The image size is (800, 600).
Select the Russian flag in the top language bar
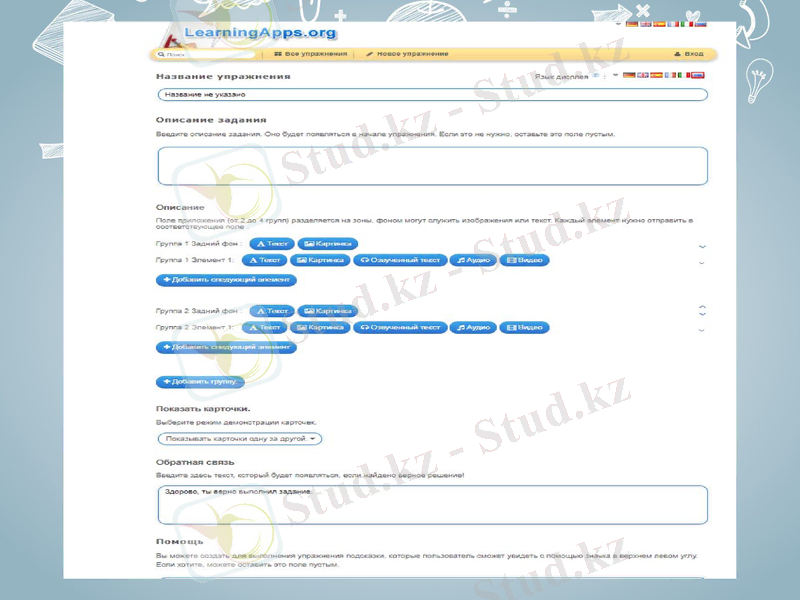pyautogui.click(x=701, y=23)
